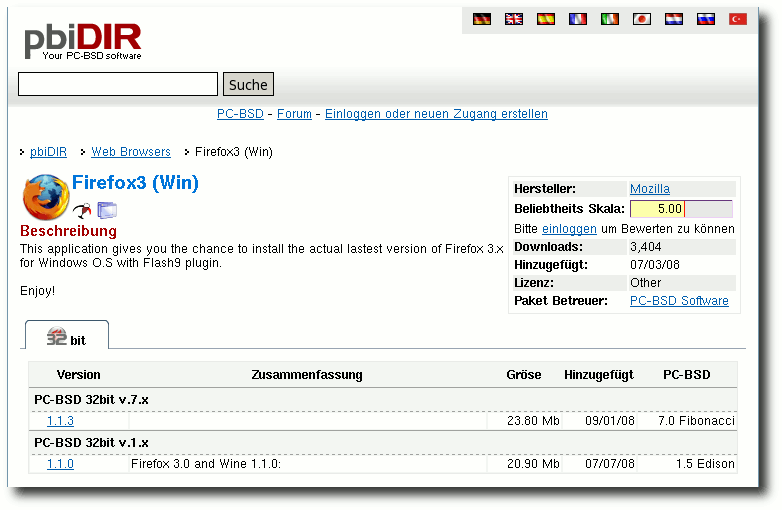Click the 5.00 popularity rating bar
The width and height of the screenshot is (782, 510).
click(x=681, y=208)
